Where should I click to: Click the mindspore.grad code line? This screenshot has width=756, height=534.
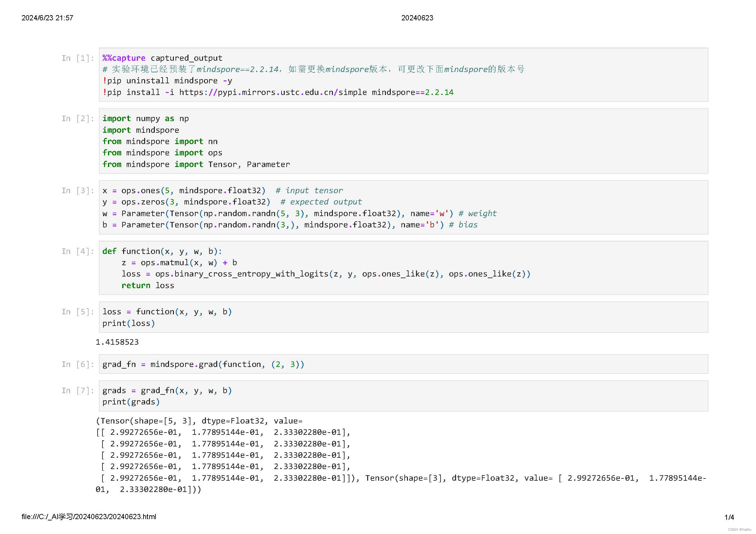(x=203, y=364)
